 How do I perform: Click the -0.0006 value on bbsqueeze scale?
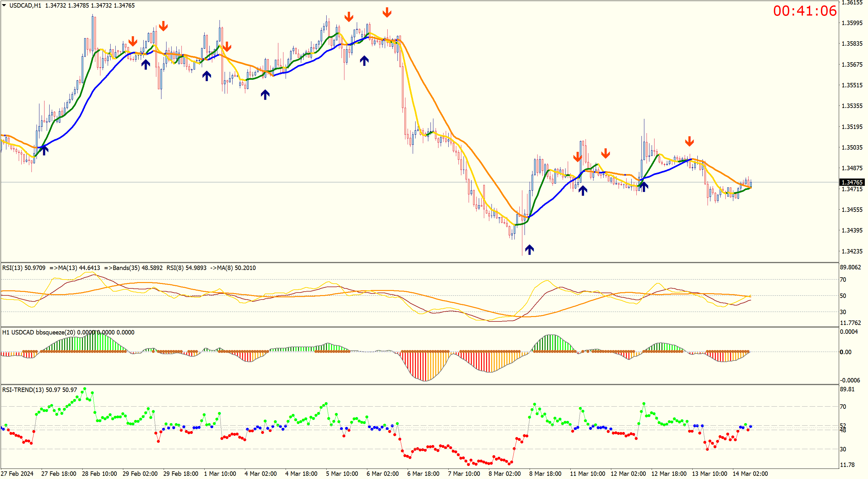point(850,380)
